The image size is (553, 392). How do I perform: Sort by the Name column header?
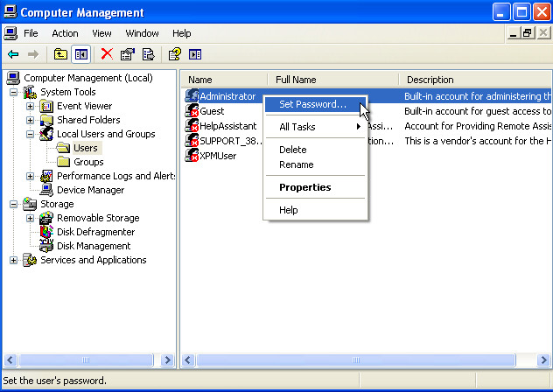click(224, 80)
